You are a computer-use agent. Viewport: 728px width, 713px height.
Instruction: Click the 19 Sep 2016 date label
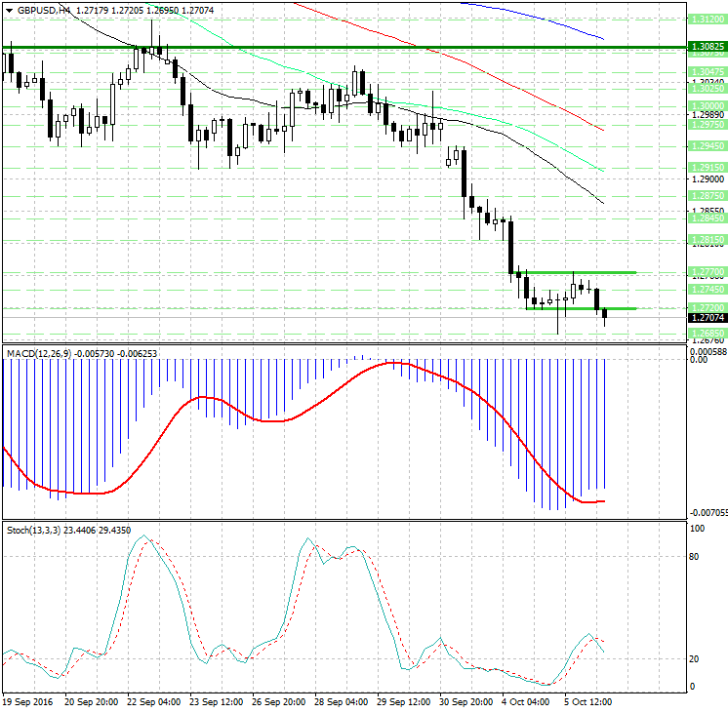coord(26,701)
